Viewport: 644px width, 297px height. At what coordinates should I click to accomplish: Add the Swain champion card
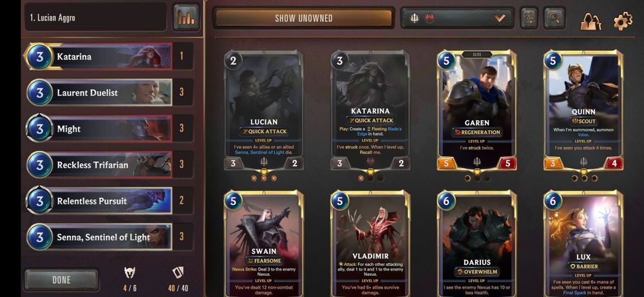click(x=263, y=244)
